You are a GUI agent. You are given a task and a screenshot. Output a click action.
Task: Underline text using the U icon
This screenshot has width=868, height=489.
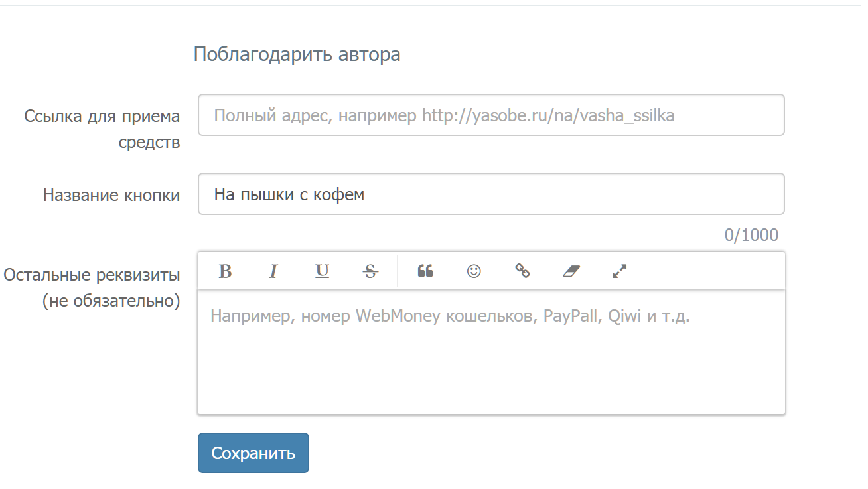click(x=322, y=271)
